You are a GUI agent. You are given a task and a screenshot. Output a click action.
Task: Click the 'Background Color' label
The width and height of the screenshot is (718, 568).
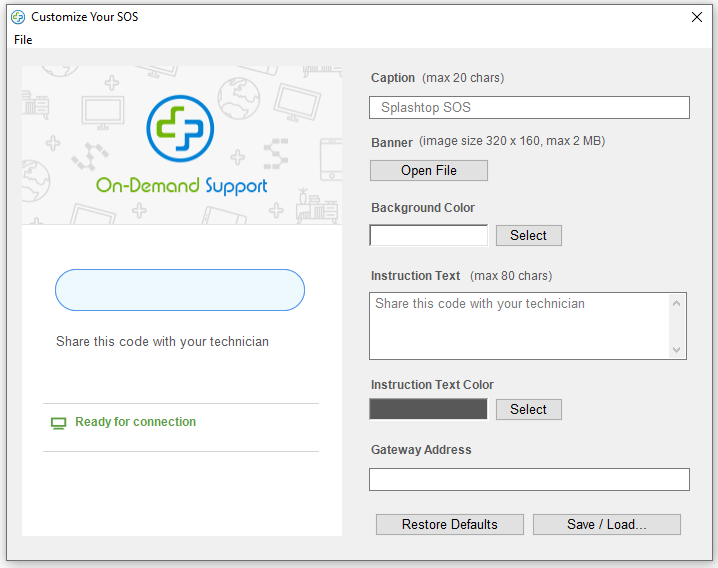tap(423, 208)
